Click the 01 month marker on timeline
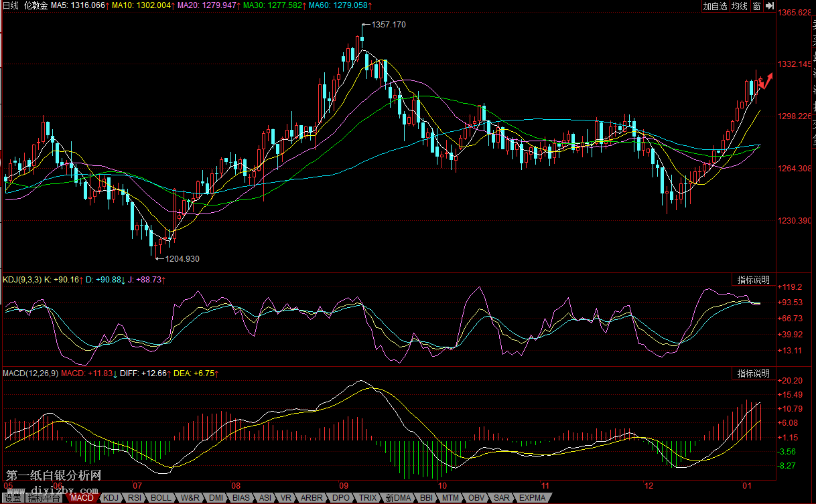816x504 pixels. pyautogui.click(x=746, y=485)
